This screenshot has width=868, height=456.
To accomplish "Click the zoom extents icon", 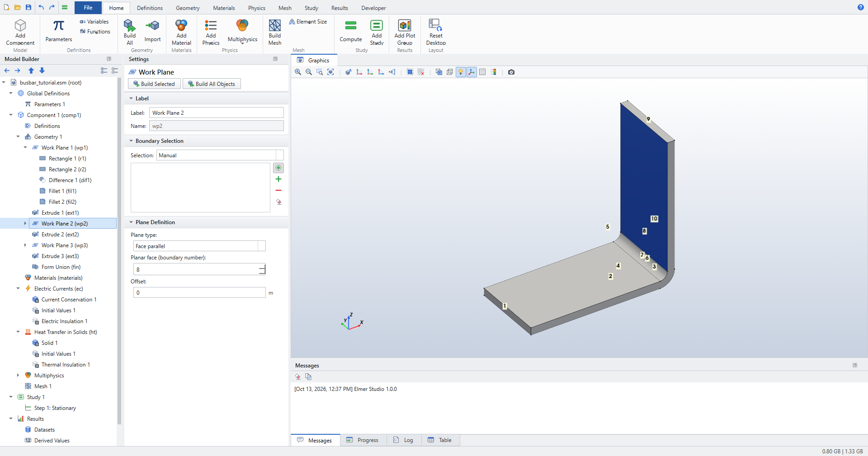I will click(330, 72).
